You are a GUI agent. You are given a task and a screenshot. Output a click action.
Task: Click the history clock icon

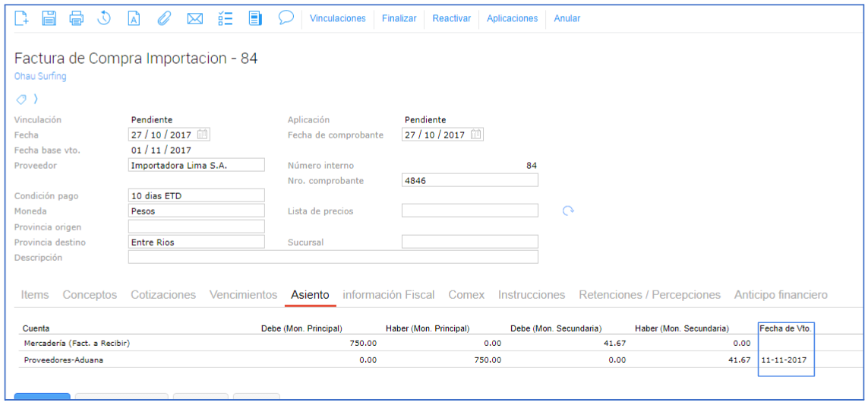(105, 18)
